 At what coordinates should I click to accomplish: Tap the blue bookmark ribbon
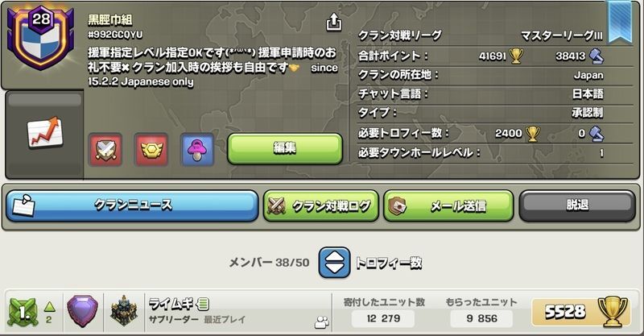click(620, 22)
